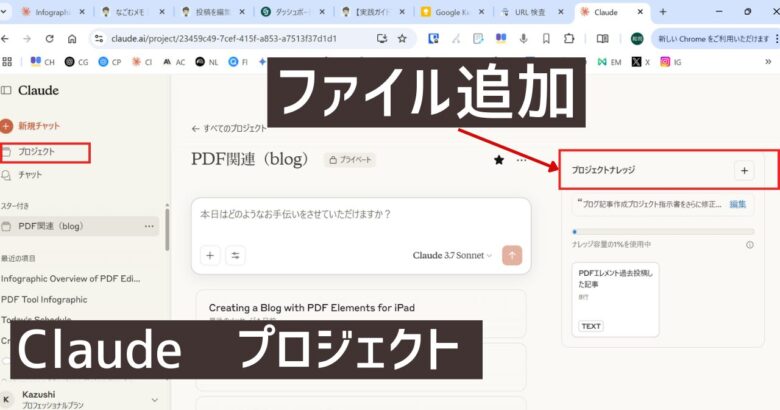Open the project's three-dot options menu
Image resolution: width=780 pixels, height=410 pixels.
(521, 160)
